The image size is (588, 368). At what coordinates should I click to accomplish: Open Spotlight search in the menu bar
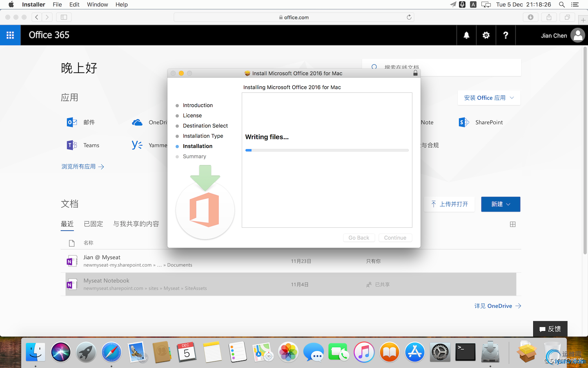click(562, 4)
